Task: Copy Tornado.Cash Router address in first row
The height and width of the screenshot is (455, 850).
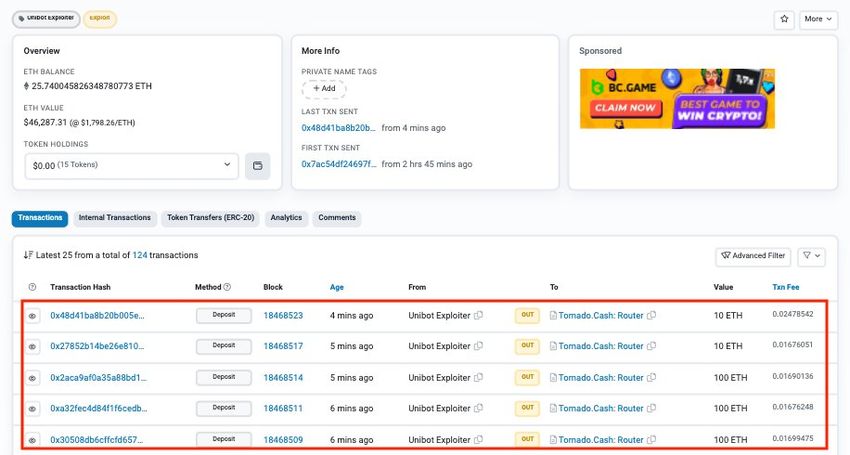Action: [652, 316]
